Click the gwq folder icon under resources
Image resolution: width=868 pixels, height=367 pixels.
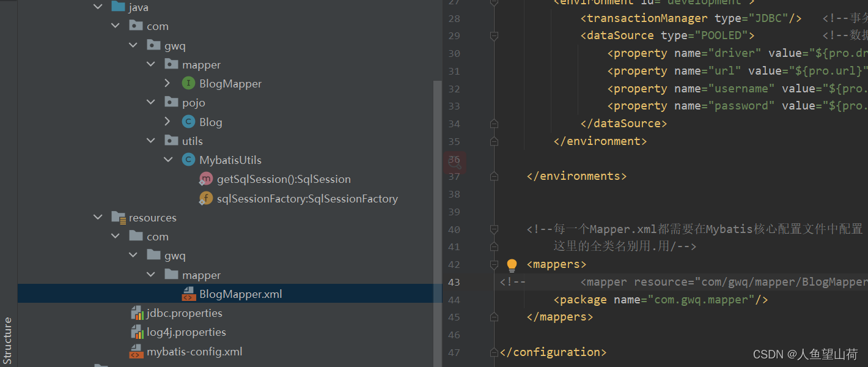(154, 256)
